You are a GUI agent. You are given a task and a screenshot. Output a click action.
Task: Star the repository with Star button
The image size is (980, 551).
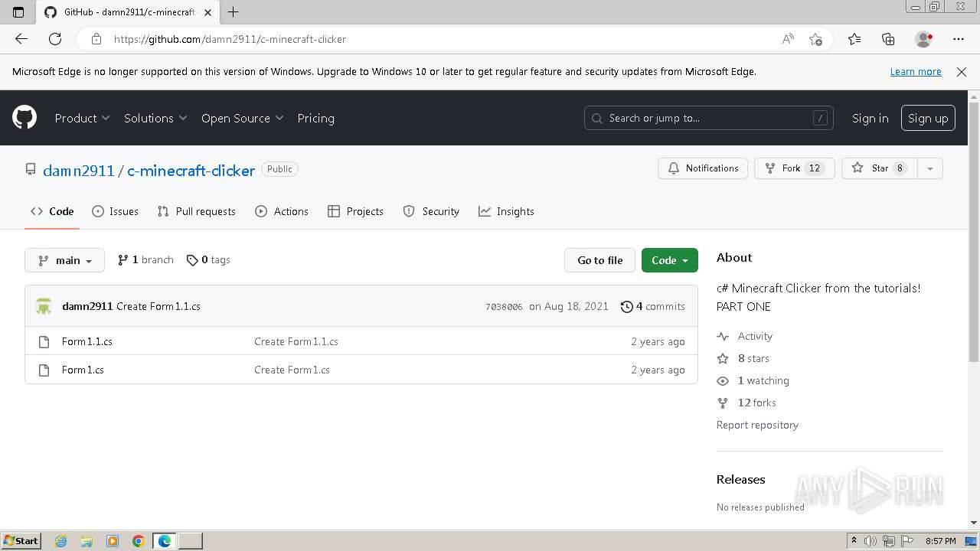[x=879, y=168]
